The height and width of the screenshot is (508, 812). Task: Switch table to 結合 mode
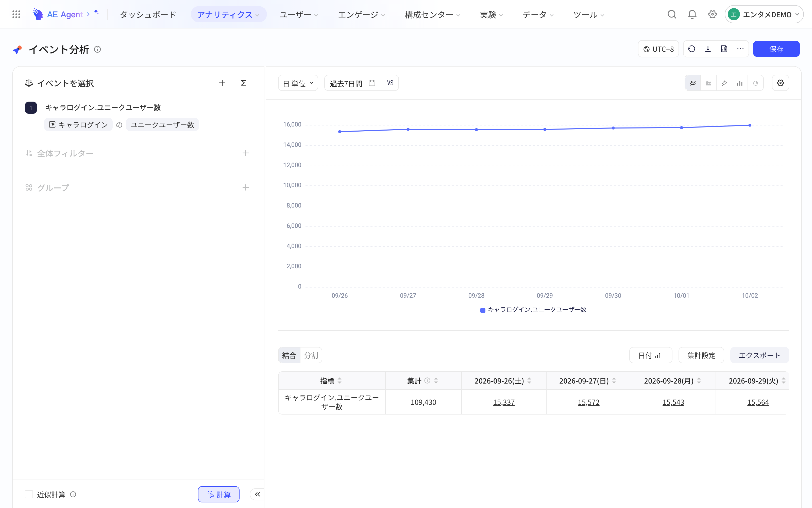point(289,355)
